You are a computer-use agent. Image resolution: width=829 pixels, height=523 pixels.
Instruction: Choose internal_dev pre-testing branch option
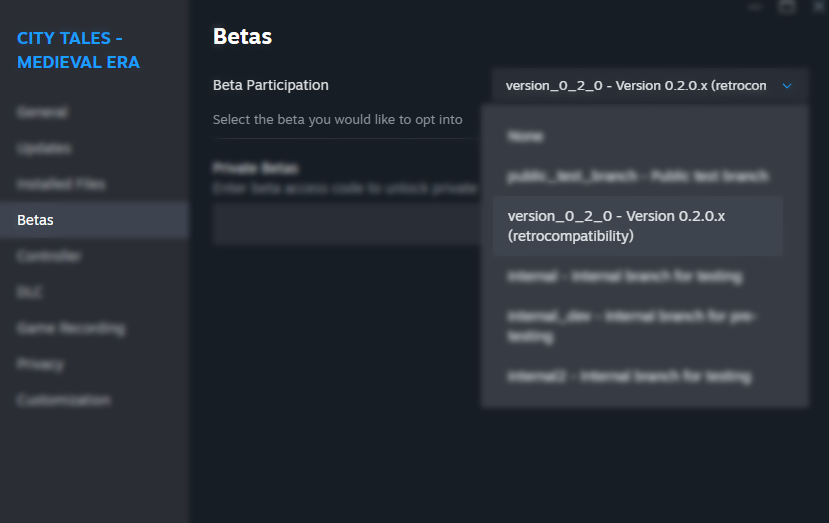click(x=632, y=326)
